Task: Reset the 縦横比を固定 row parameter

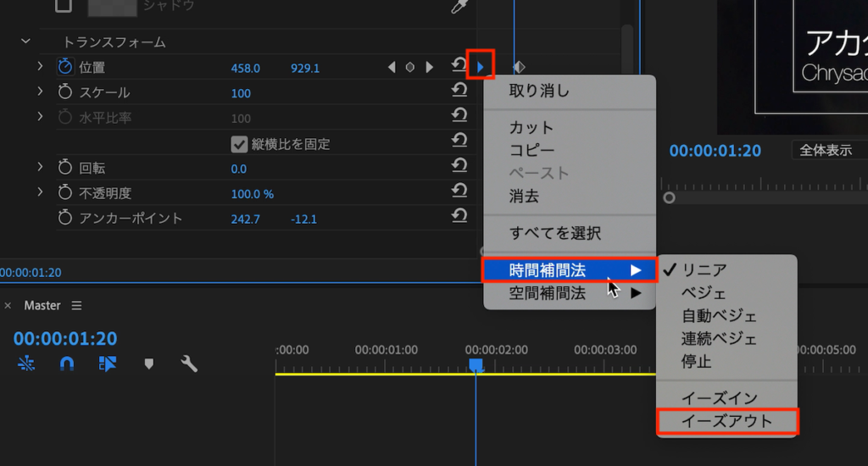Action: coord(459,141)
